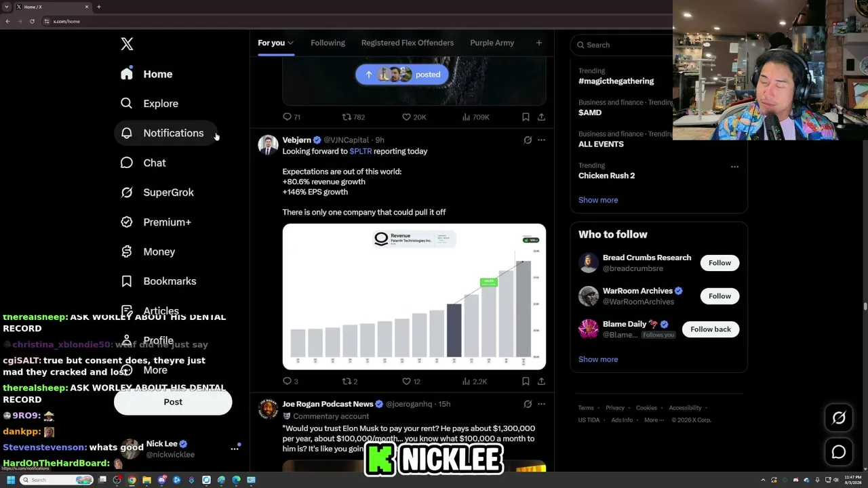The image size is (868, 488).
Task: Open File Explorer from the taskbar
Action: pos(146,480)
